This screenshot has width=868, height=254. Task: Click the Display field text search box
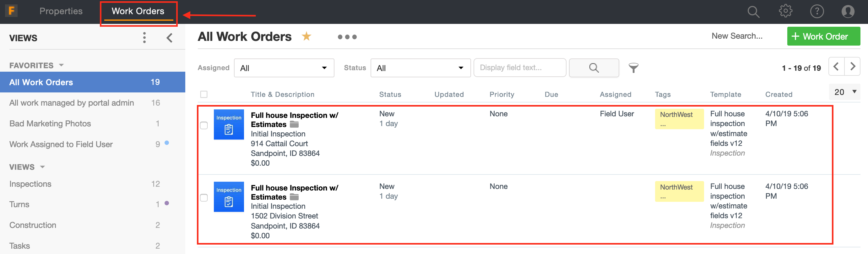pos(520,68)
